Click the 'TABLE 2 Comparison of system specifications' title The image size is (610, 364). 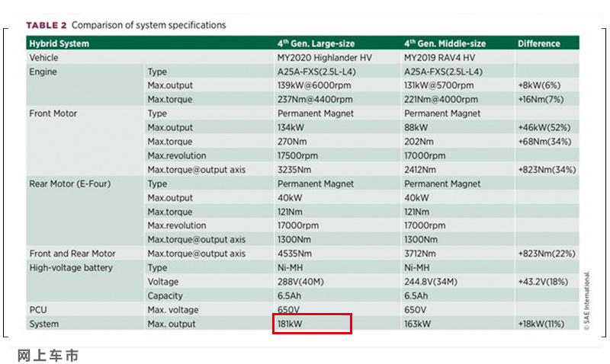(126, 25)
